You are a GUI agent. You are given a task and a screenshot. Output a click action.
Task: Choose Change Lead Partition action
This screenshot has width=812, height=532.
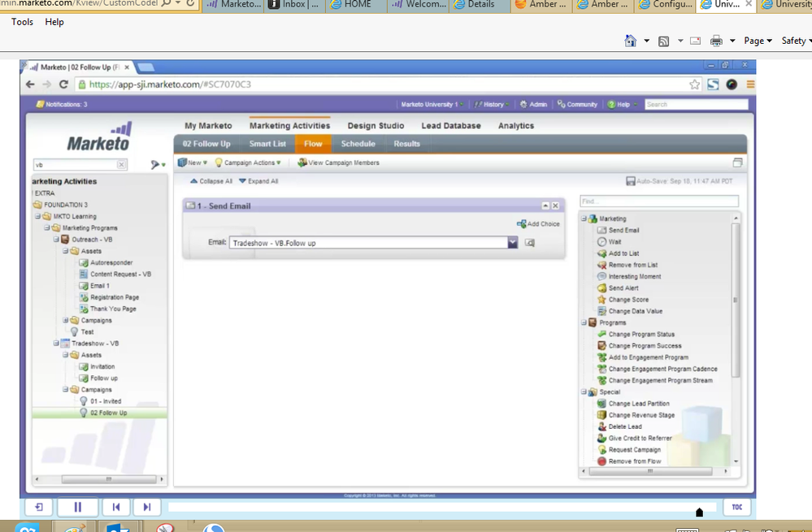point(633,404)
